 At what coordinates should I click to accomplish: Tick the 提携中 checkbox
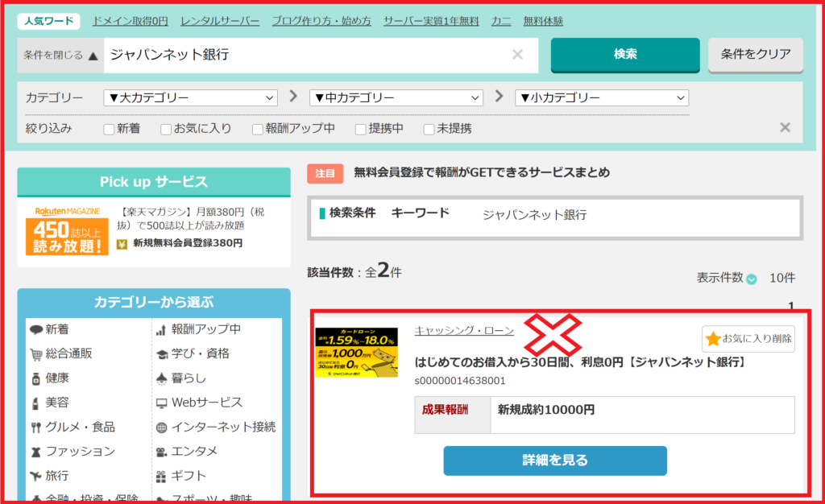point(360,130)
